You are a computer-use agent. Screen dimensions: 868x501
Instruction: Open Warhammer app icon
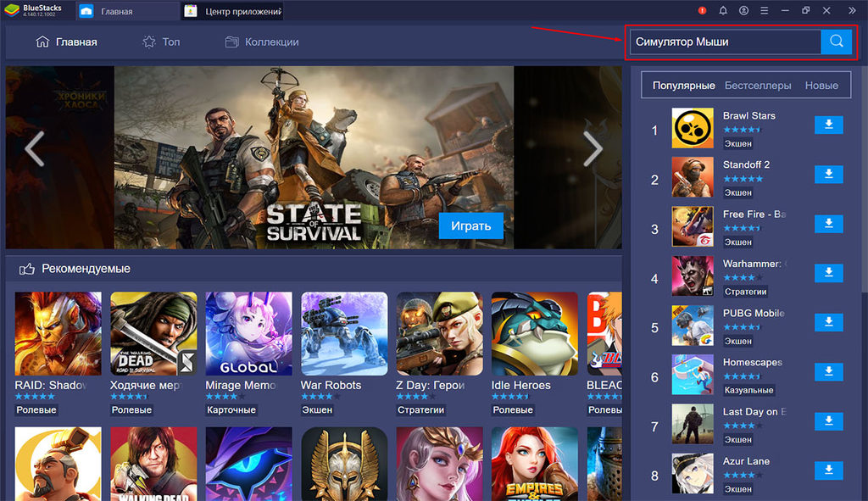[x=693, y=276]
